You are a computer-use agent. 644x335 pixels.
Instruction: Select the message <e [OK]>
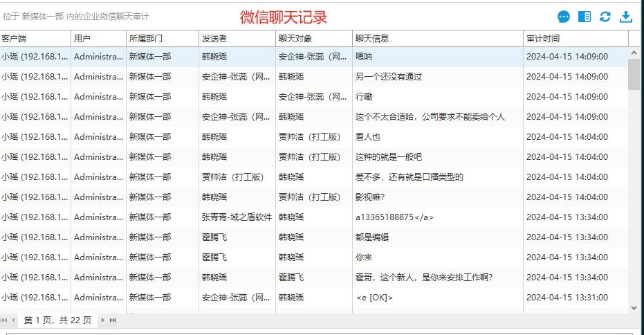[x=374, y=298]
